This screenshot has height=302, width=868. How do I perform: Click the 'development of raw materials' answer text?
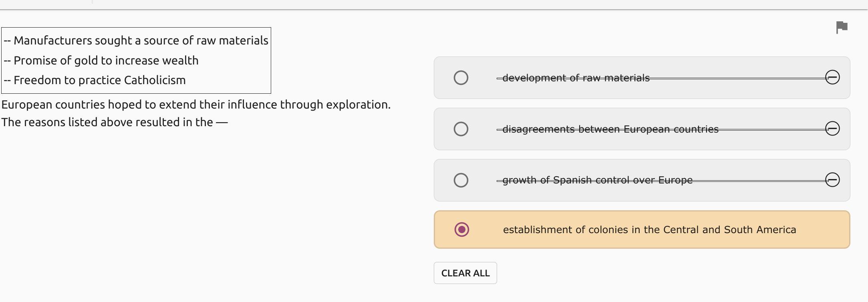(x=576, y=78)
